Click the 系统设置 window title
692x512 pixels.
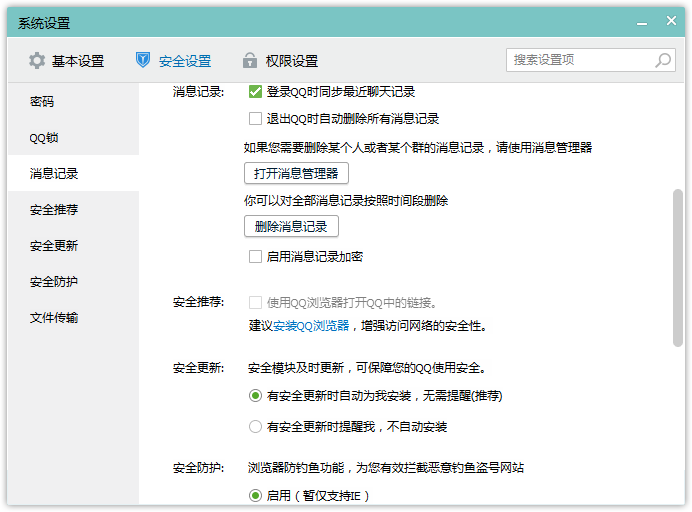(x=44, y=23)
